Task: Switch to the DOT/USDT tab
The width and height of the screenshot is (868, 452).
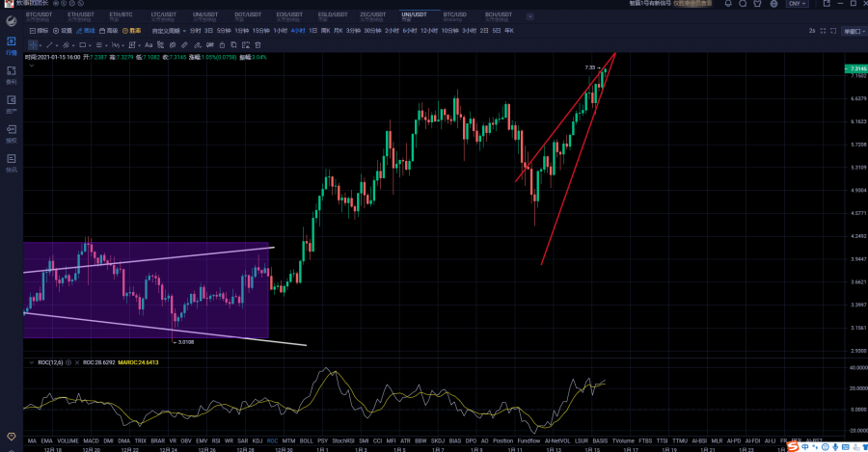Action: [x=246, y=16]
